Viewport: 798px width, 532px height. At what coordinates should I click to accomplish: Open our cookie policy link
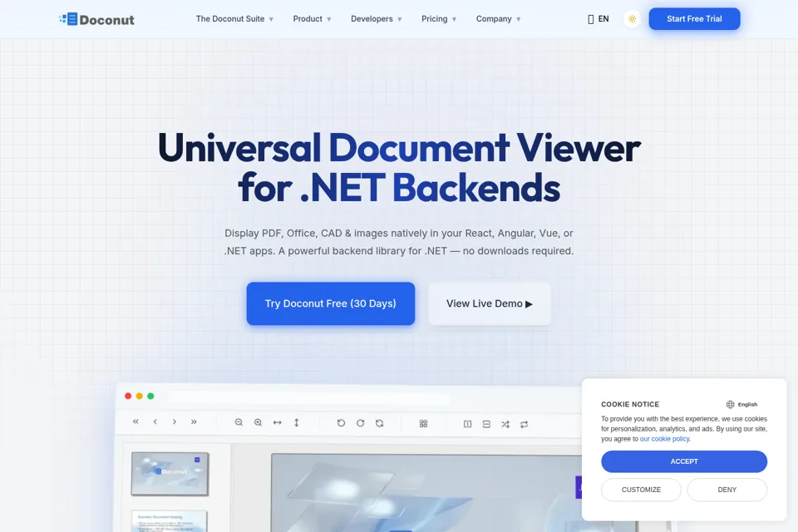tap(665, 439)
